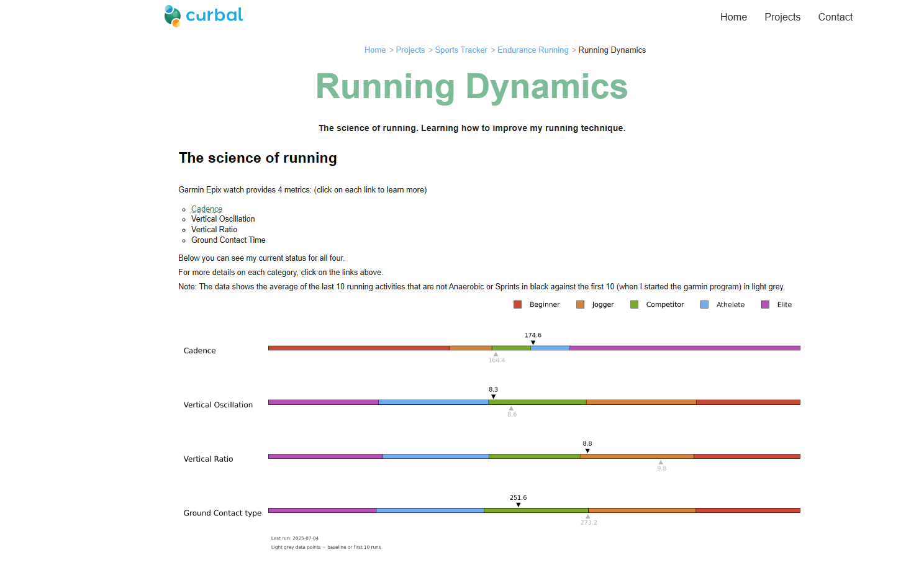Click the black 251.6 Ground Contact marker
This screenshot has width=924, height=565.
[x=519, y=505]
